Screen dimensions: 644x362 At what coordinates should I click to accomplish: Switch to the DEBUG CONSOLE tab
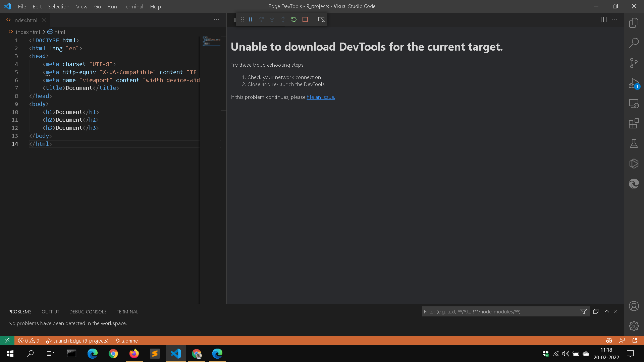(x=88, y=312)
